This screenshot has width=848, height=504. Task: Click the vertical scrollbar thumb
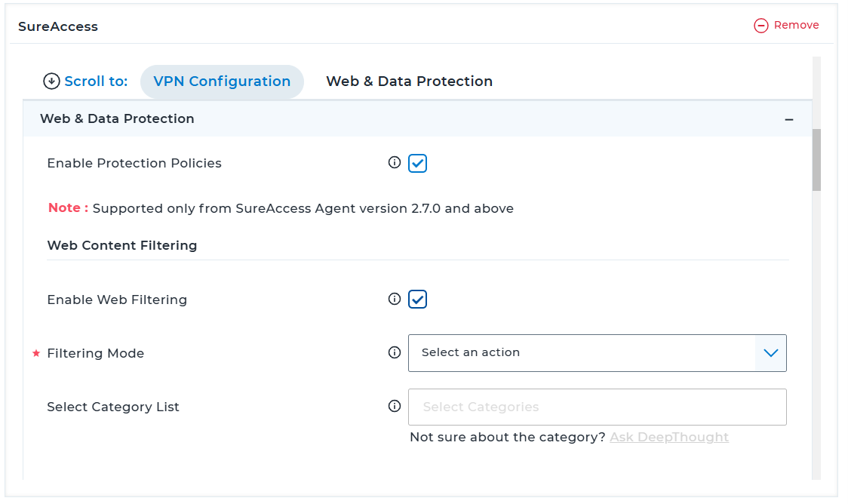tap(816, 159)
